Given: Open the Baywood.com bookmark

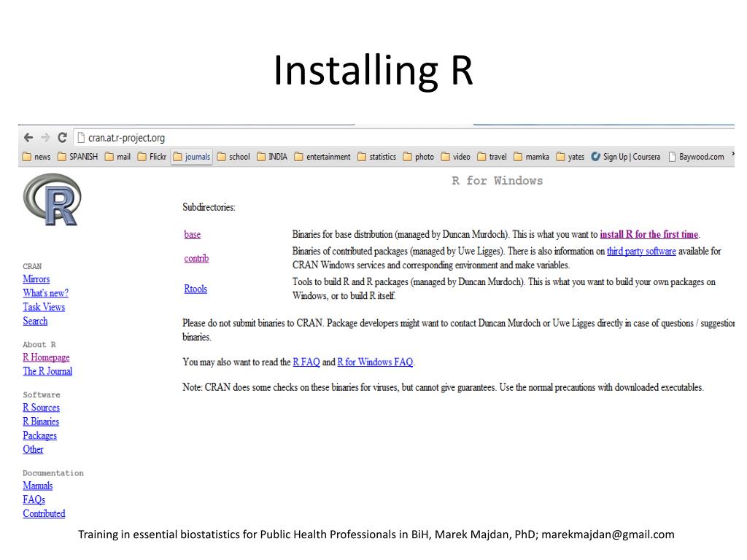Looking at the screenshot, I should click(x=696, y=157).
